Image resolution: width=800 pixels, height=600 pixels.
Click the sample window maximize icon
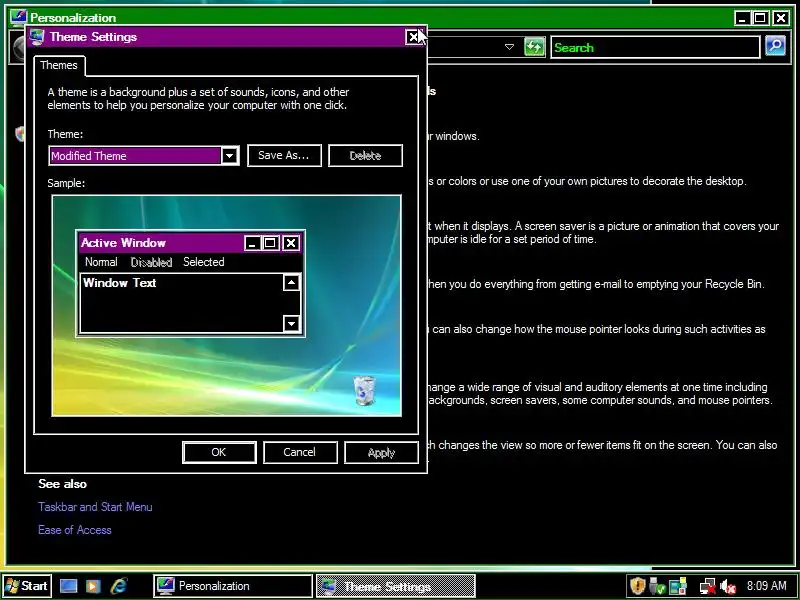[x=270, y=243]
